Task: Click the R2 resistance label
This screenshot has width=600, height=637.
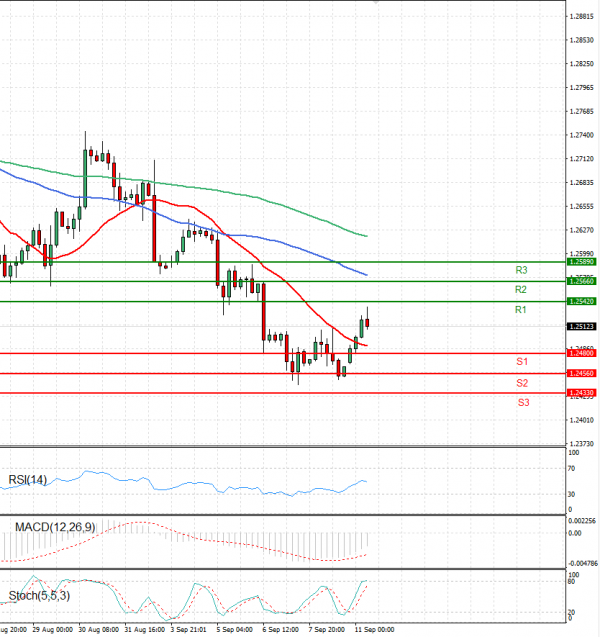Action: (x=520, y=290)
